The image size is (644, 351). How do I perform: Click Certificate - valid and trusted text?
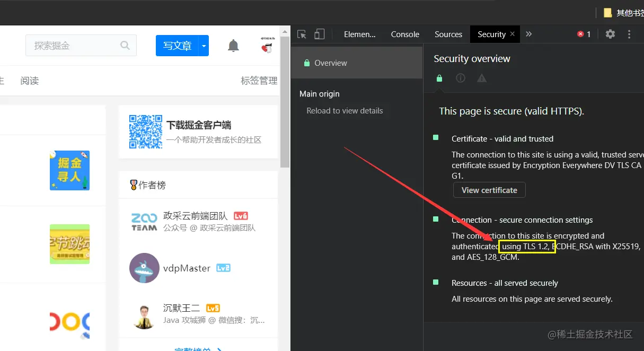502,139
